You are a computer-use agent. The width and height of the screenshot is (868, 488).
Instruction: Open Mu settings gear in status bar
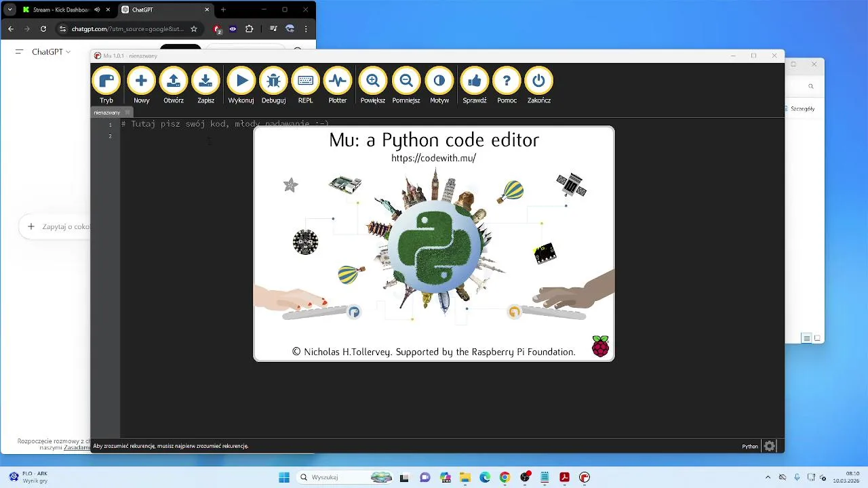click(770, 446)
